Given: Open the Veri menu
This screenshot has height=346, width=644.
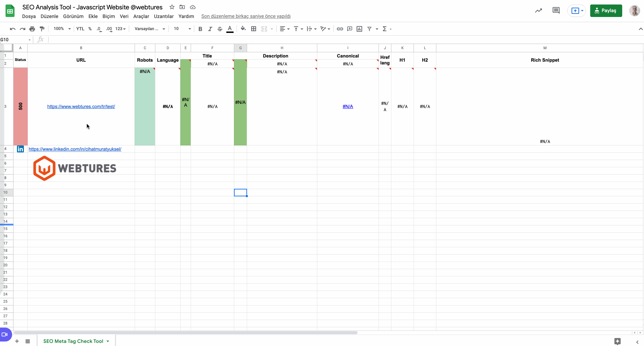Looking at the screenshot, I should click(x=124, y=16).
